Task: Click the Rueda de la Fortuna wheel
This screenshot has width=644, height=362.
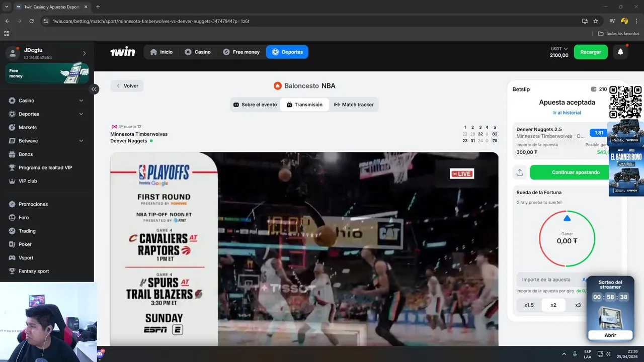Action: tap(567, 238)
